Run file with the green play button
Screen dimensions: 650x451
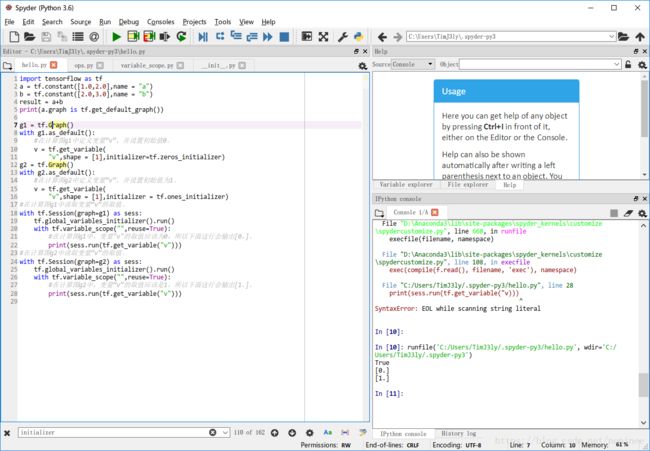116,37
